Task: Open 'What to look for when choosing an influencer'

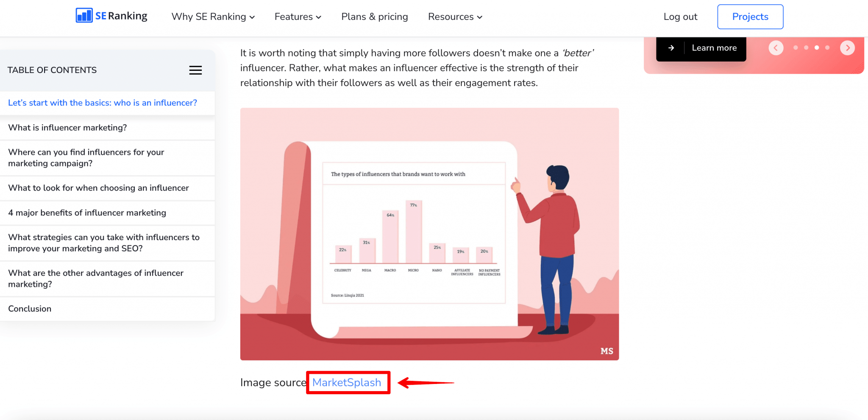Action: point(98,188)
